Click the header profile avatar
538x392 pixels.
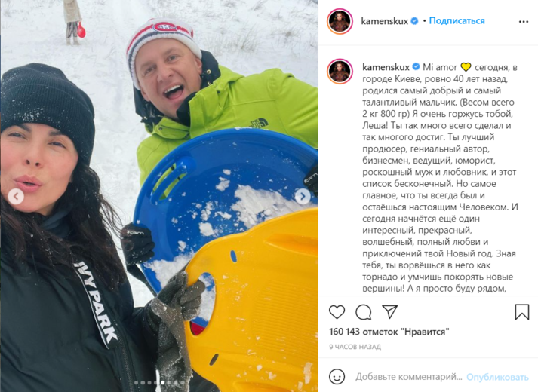[340, 22]
